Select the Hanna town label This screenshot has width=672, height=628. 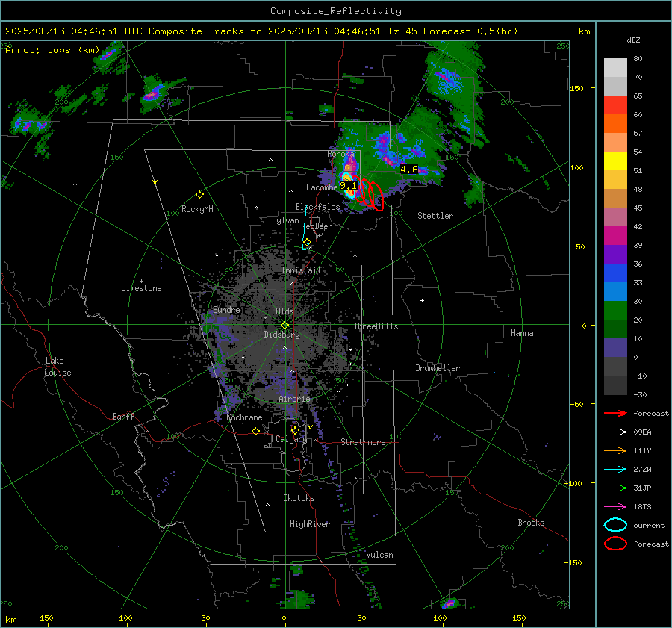pyautogui.click(x=522, y=333)
